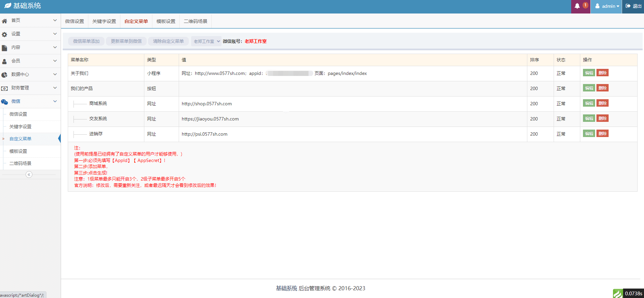The image size is (644, 298).
Task: Click the home icon in sidebar
Action: point(4,21)
